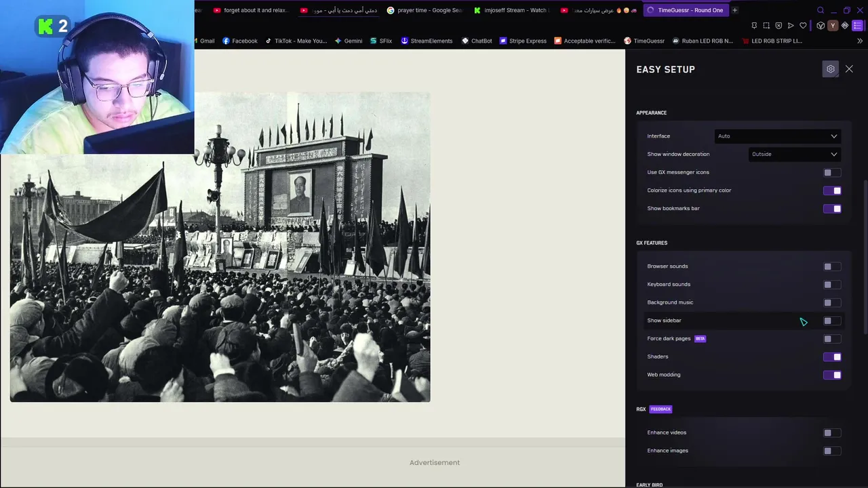
Task: Turn on Background music toggle
Action: pyautogui.click(x=832, y=302)
